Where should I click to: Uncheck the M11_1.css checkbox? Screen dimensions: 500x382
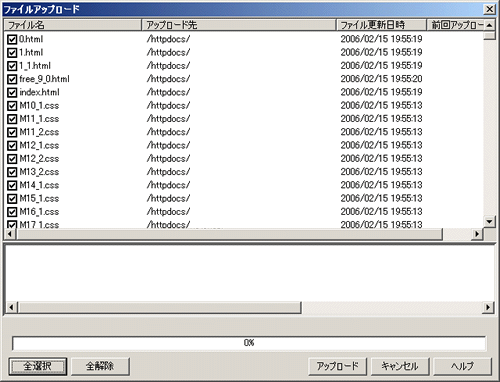(x=12, y=119)
